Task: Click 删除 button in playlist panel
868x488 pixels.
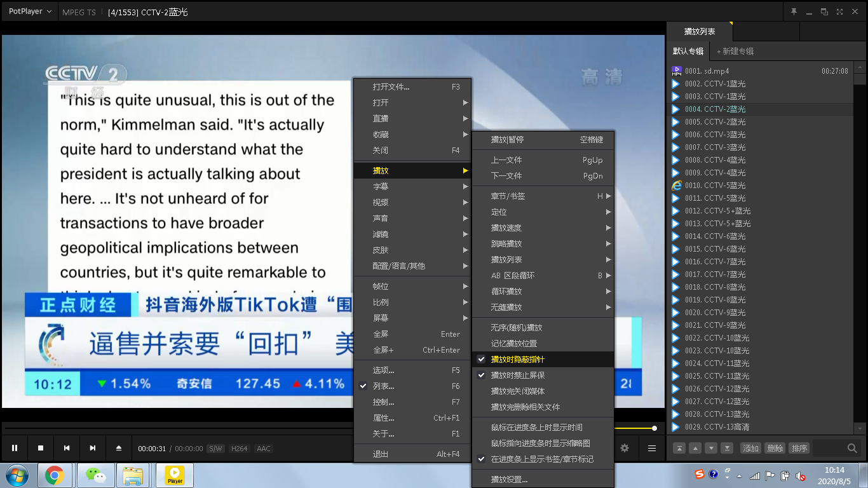Action: pos(775,448)
